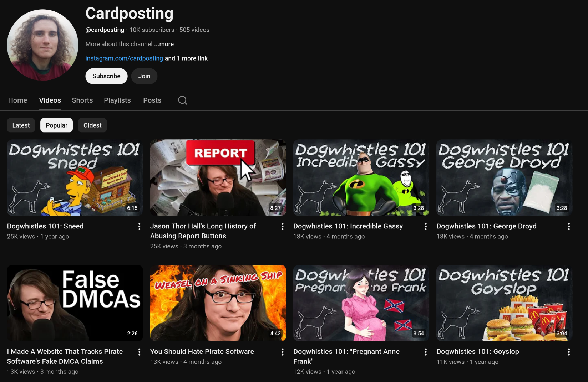Viewport: 588px width, 382px height.
Task: Open 'Jason Thor Hall's Long History' video title
Action: tap(203, 231)
